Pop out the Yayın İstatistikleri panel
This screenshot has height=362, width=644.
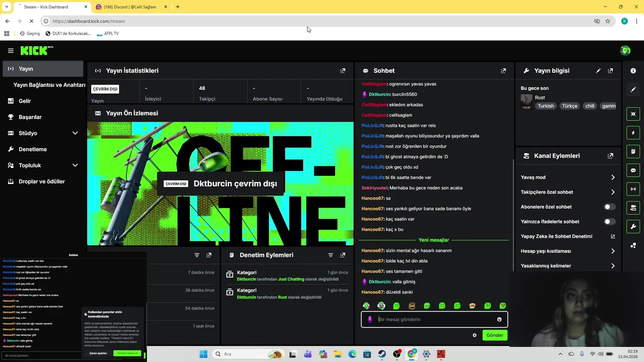point(343,71)
